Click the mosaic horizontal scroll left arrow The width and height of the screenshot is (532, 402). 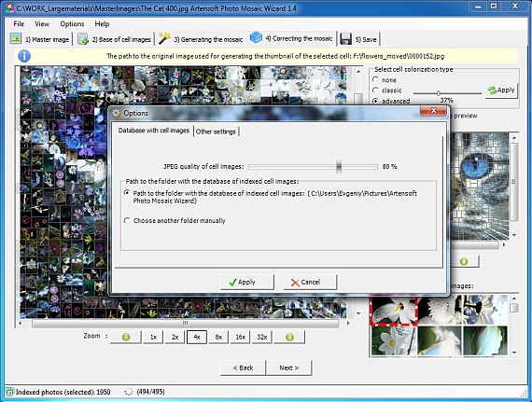tap(21, 323)
